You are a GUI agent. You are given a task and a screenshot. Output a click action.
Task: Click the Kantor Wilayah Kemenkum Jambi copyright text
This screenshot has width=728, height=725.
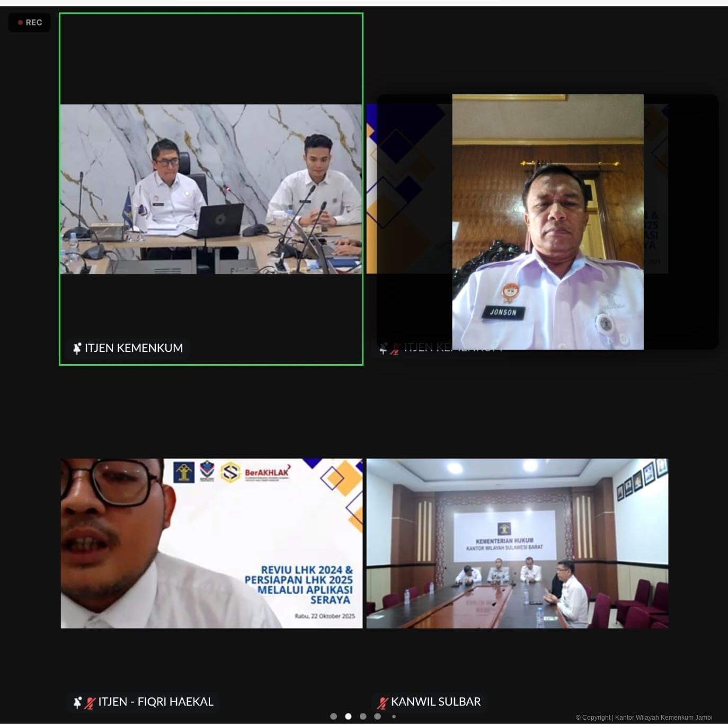click(x=644, y=718)
